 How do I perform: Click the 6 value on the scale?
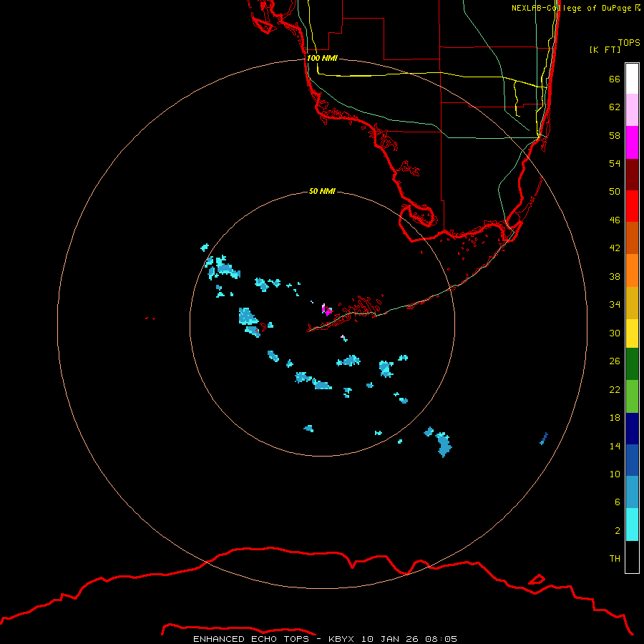(618, 502)
